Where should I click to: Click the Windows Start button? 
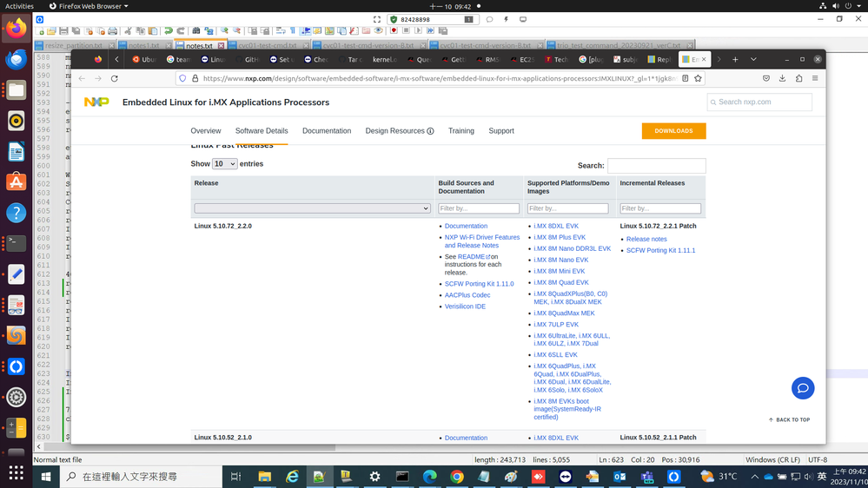46,477
